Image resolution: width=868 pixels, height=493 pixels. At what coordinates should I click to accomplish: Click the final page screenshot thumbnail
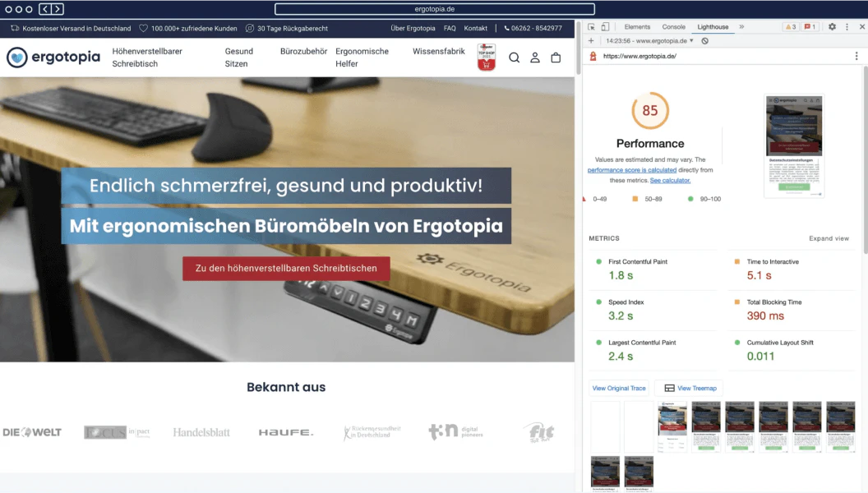794,145
